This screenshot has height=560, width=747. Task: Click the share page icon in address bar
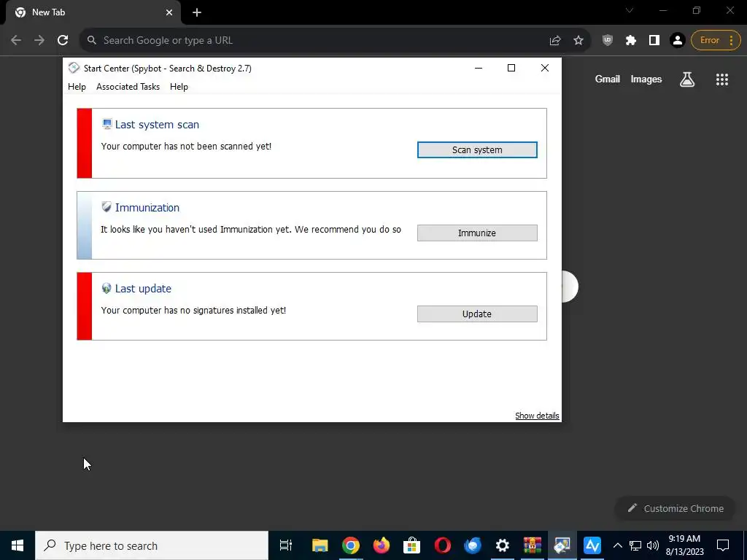pos(555,41)
